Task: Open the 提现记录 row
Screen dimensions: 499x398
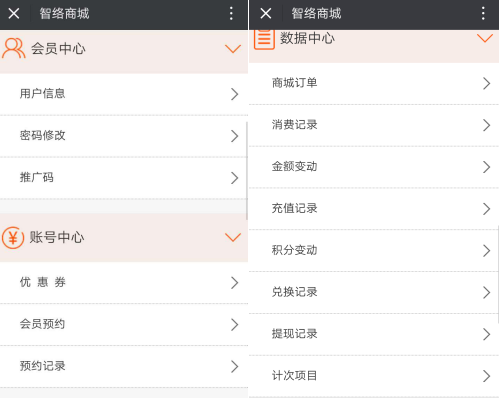Action: click(x=374, y=334)
